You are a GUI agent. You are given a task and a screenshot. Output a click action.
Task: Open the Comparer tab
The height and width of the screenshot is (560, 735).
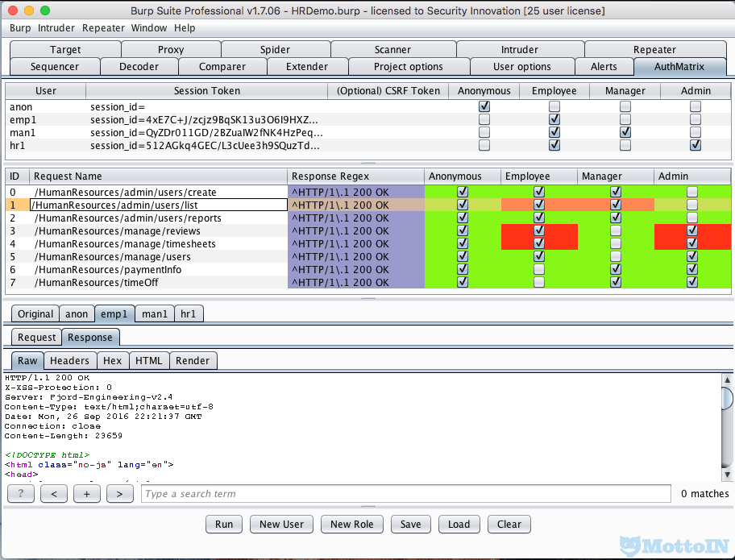pos(222,67)
